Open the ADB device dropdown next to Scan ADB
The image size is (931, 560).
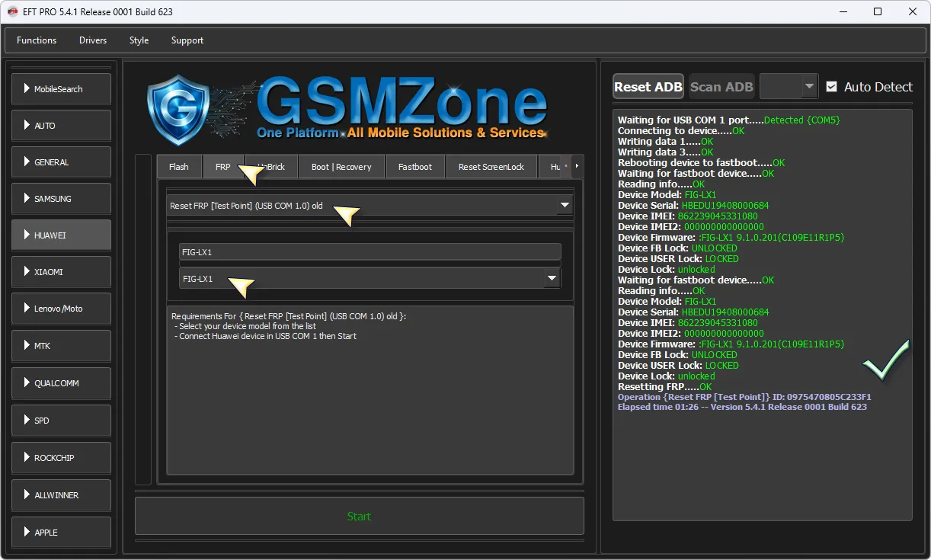[x=808, y=87]
